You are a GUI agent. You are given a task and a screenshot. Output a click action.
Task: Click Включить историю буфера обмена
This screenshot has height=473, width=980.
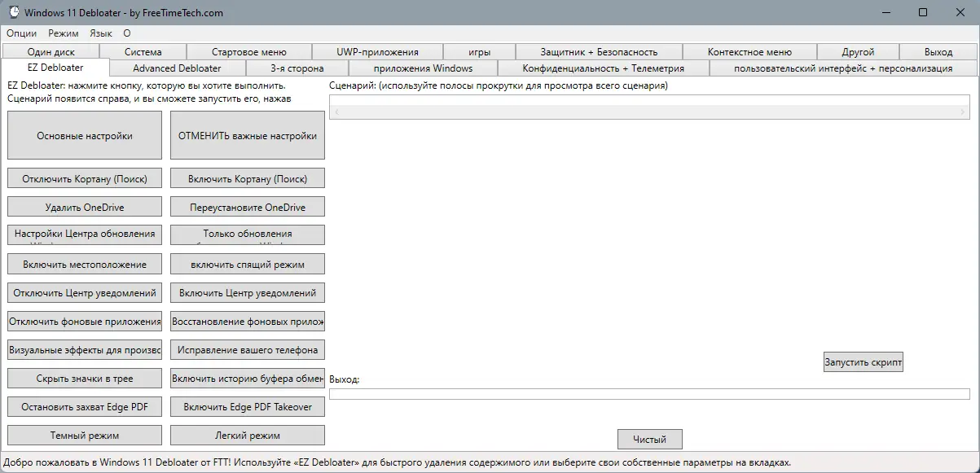248,378
